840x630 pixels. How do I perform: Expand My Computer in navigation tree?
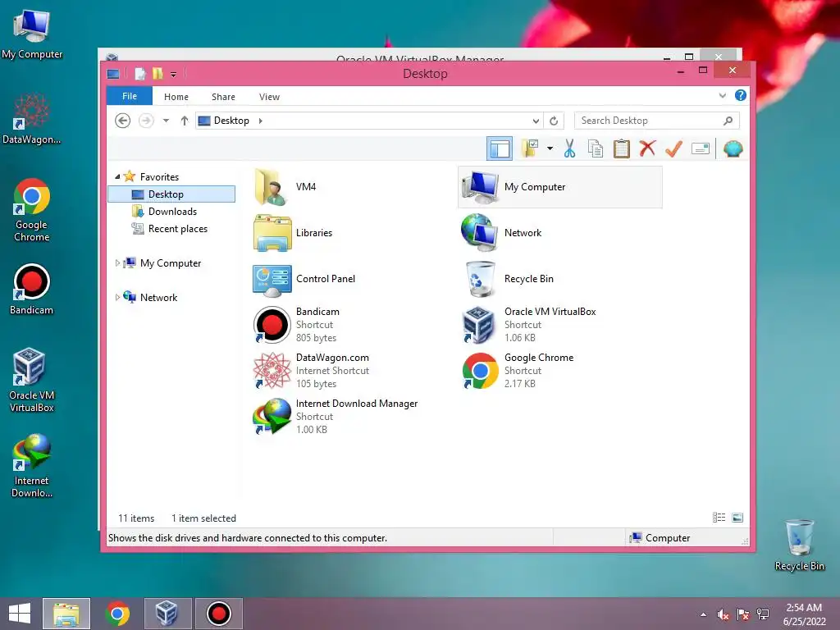click(117, 262)
